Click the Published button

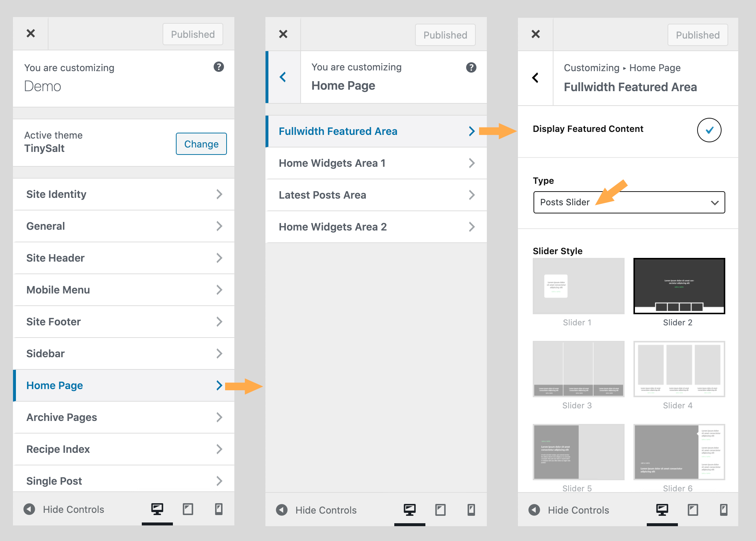[193, 34]
